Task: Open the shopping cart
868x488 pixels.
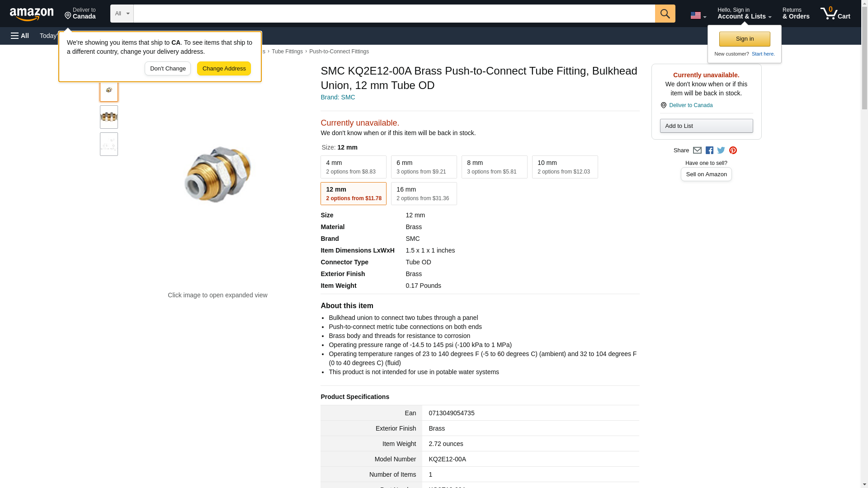Action: coord(835,14)
